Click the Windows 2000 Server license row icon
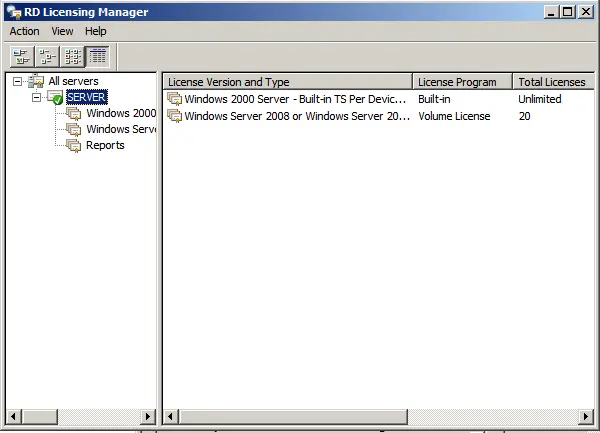Image resolution: width=600 pixels, height=433 pixels. (175, 99)
